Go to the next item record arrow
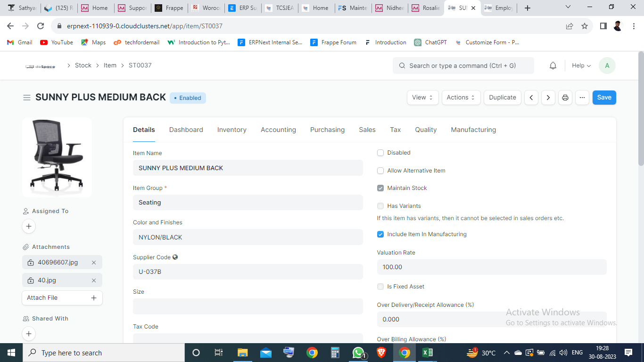Screen dimensions: 644x362 coord(548,98)
